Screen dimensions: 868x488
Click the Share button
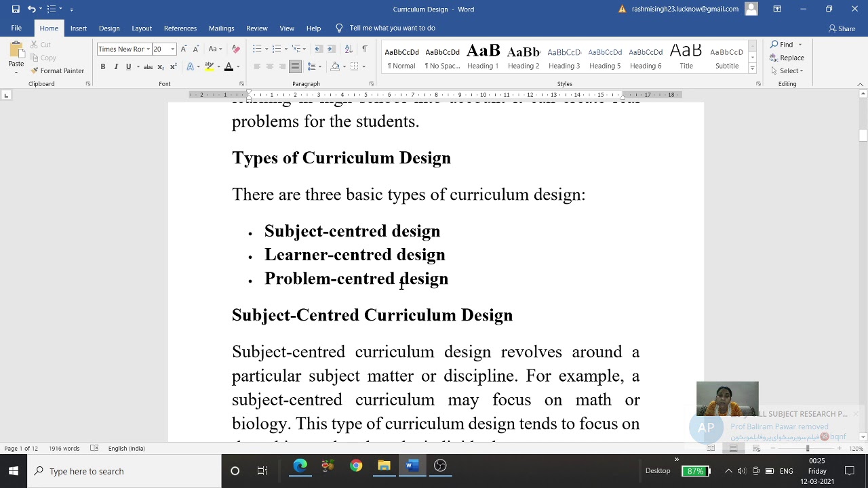pos(842,28)
